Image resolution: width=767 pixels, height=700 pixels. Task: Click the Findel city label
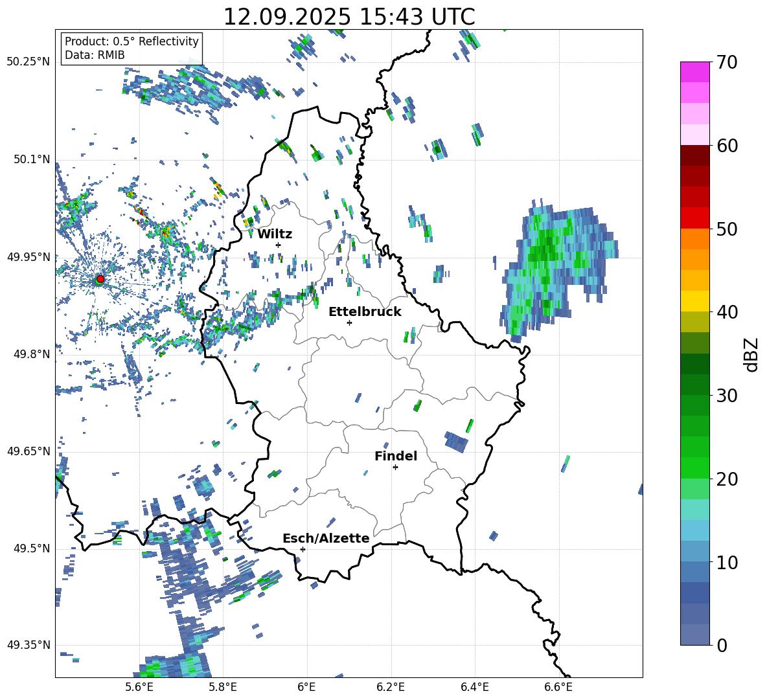point(396,456)
